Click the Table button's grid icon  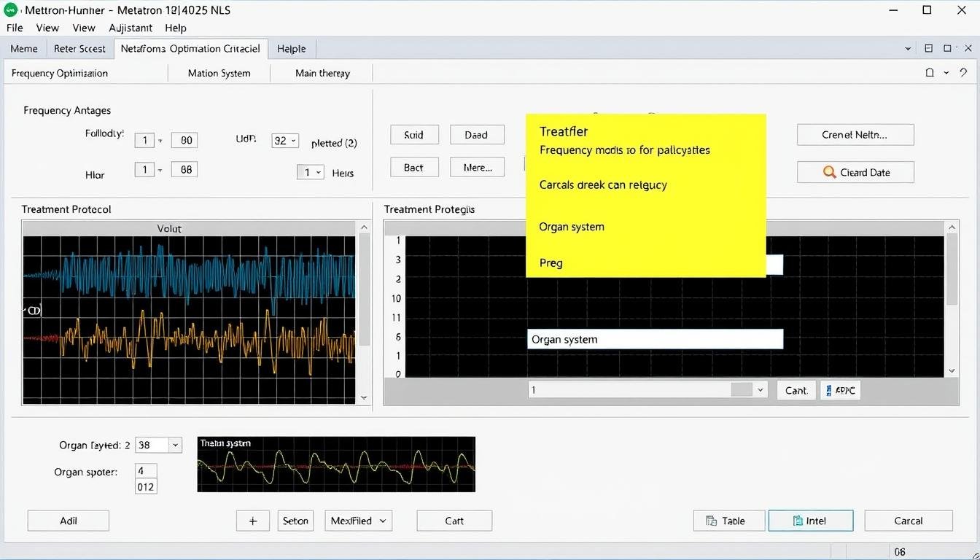pos(711,521)
